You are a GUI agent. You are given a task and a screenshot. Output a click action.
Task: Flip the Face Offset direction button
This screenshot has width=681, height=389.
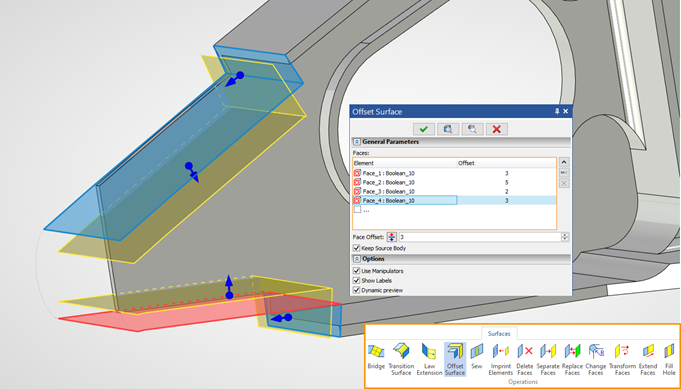(392, 237)
